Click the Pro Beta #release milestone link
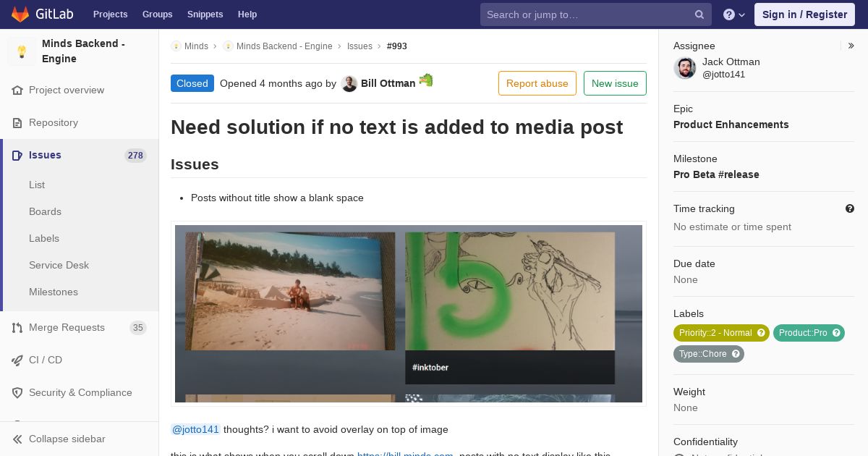The image size is (868, 456). pos(716,174)
